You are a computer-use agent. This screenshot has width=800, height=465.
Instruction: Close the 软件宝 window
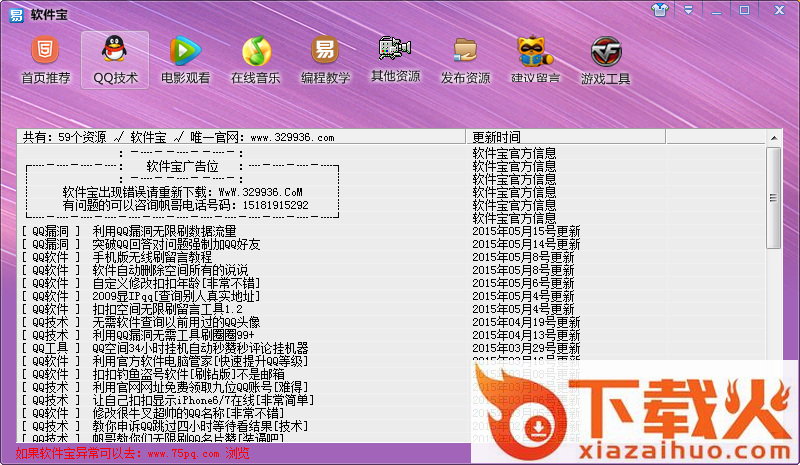pyautogui.click(x=779, y=10)
